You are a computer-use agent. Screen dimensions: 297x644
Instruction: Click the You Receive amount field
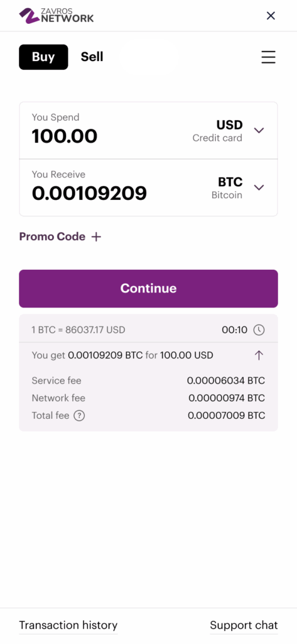coord(89,194)
